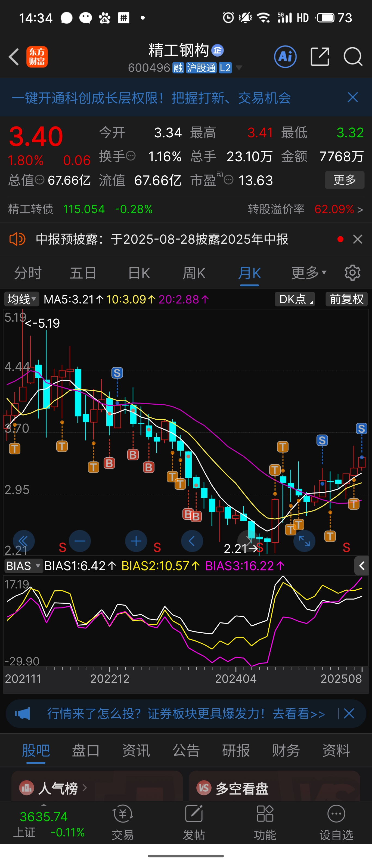Toggle the 前复权 adjustment option
The image size is (372, 868).
point(346,299)
